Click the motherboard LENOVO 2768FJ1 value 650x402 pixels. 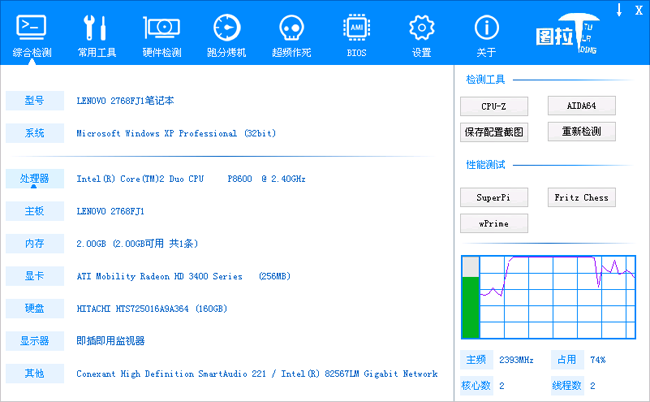pyautogui.click(x=110, y=211)
